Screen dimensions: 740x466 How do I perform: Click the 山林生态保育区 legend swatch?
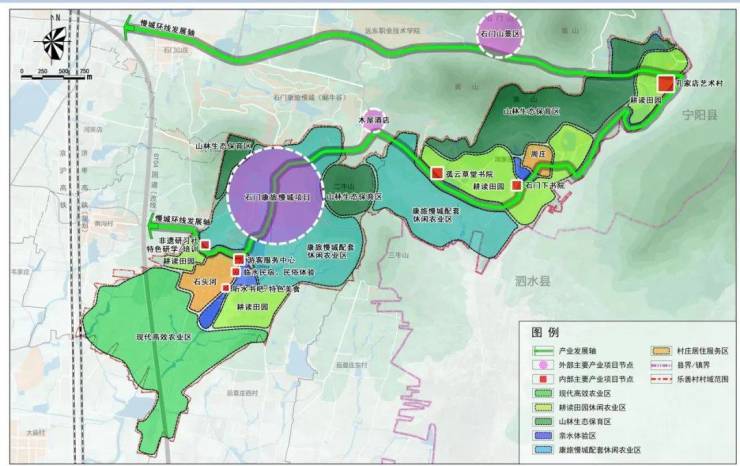543,422
